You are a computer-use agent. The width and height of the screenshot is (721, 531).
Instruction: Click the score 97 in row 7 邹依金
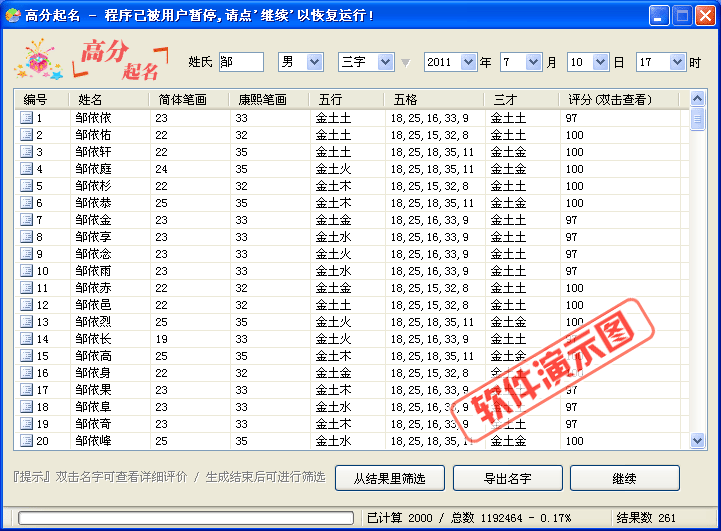click(x=571, y=220)
